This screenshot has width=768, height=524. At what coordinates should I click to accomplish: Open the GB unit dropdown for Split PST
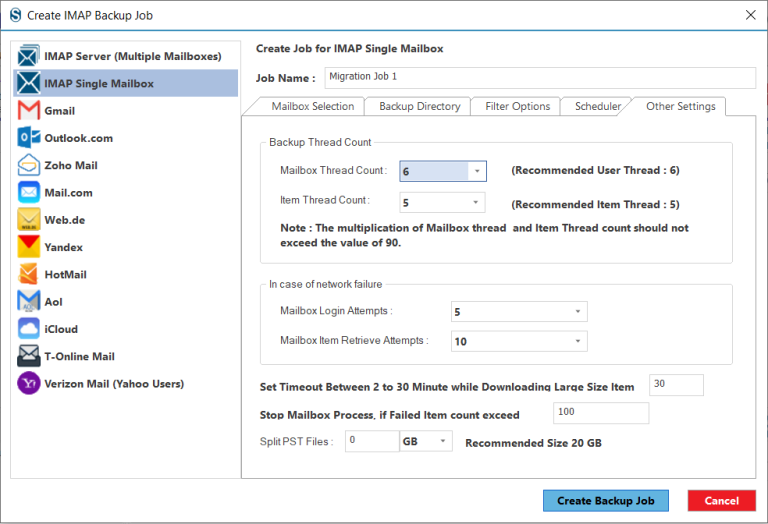pyautogui.click(x=426, y=441)
